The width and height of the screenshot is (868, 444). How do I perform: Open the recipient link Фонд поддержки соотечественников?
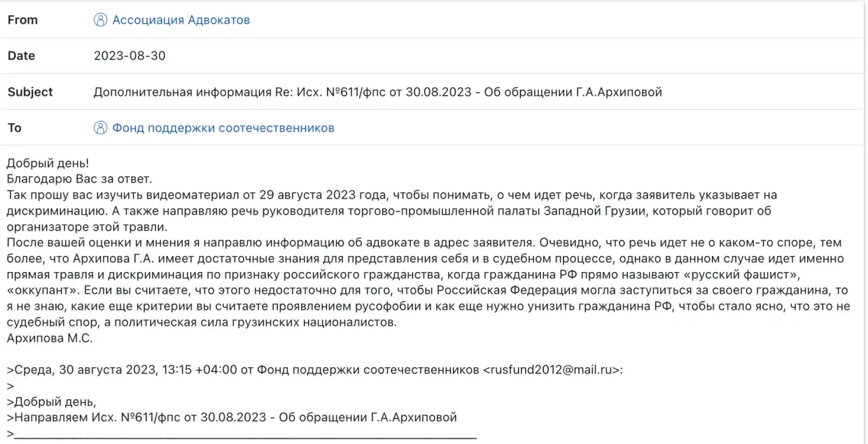point(223,127)
